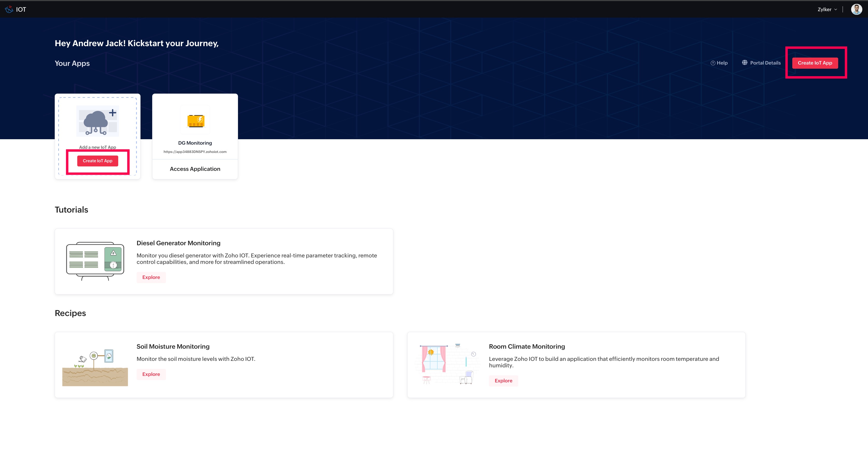Screen dimensions: 868x449
Task: Click the Zoho IOT logo icon
Action: click(9, 9)
